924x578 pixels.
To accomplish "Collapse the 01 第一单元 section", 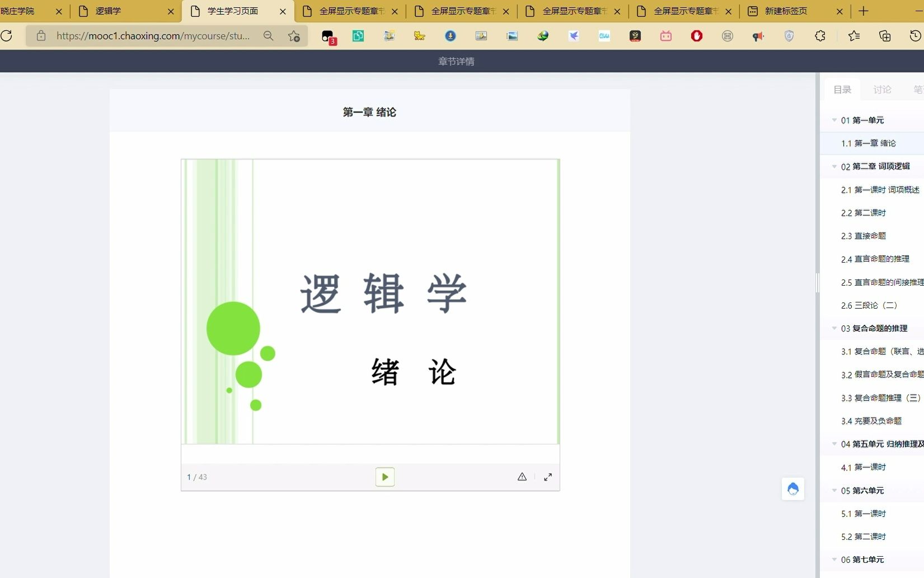I will (834, 120).
